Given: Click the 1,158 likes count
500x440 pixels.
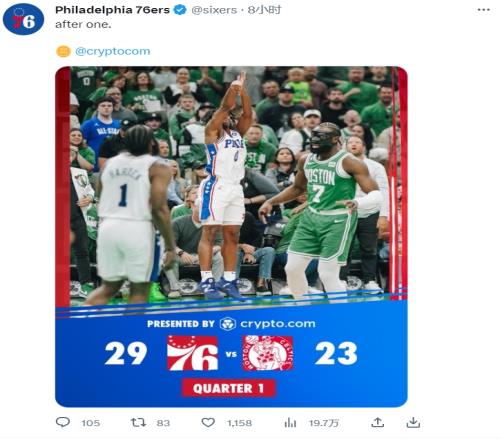Looking at the screenshot, I should [239, 423].
